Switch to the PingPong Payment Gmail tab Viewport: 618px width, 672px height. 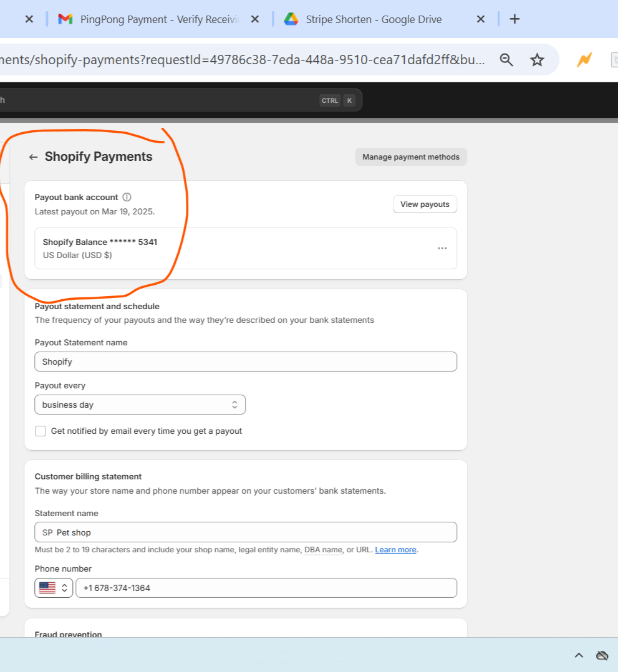pyautogui.click(x=159, y=19)
